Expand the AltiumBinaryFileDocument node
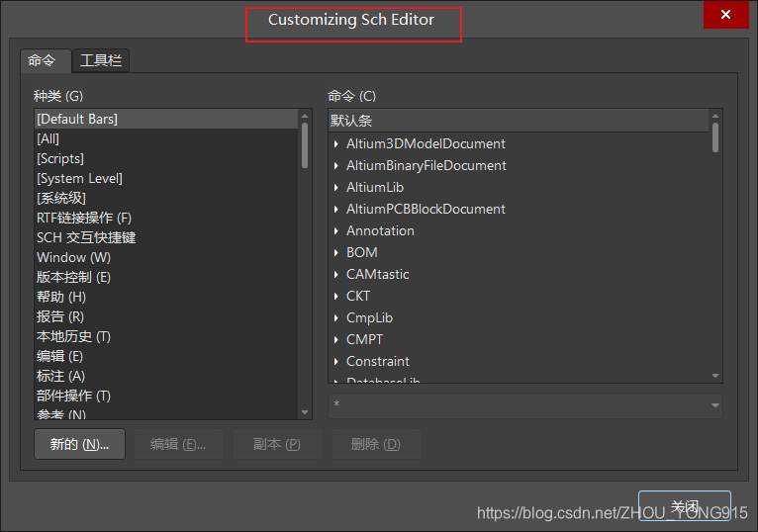The image size is (758, 532). pos(336,166)
